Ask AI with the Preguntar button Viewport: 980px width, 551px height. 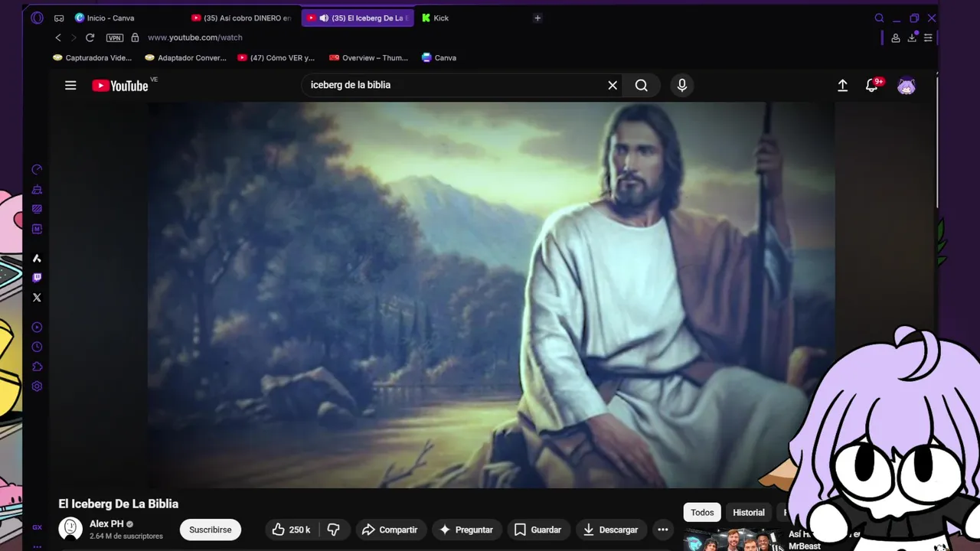point(465,530)
